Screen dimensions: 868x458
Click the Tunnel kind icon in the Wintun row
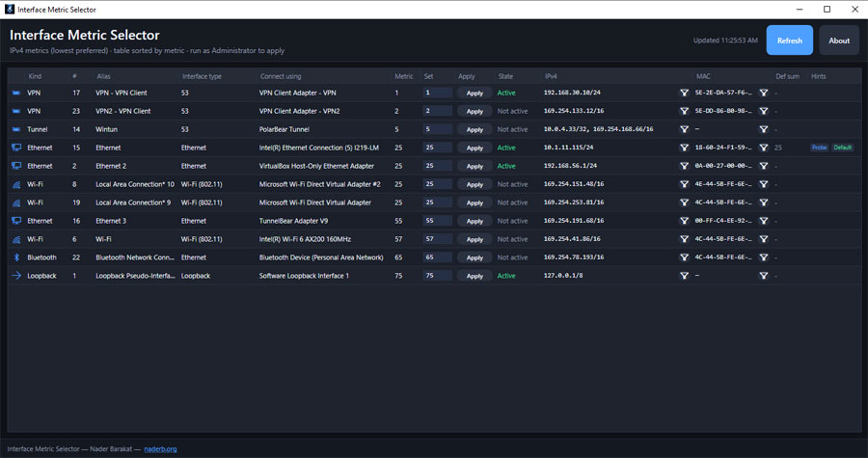[16, 129]
